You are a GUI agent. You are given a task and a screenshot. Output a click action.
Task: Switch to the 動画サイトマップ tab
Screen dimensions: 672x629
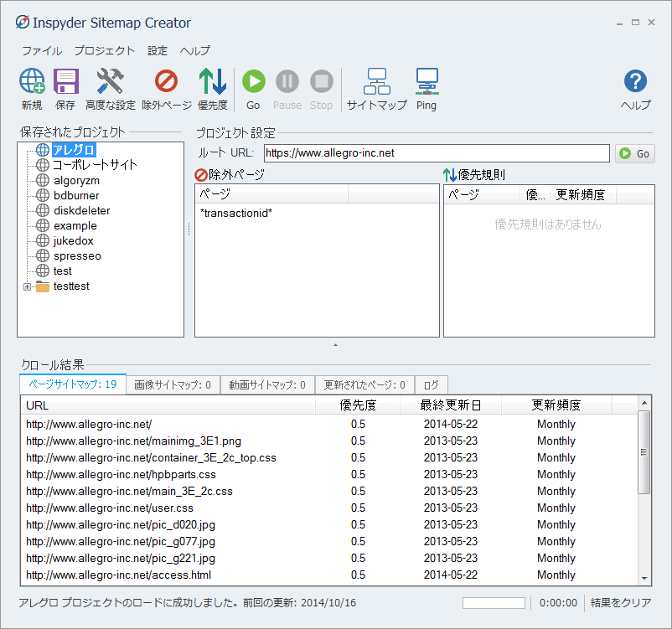[x=267, y=384]
